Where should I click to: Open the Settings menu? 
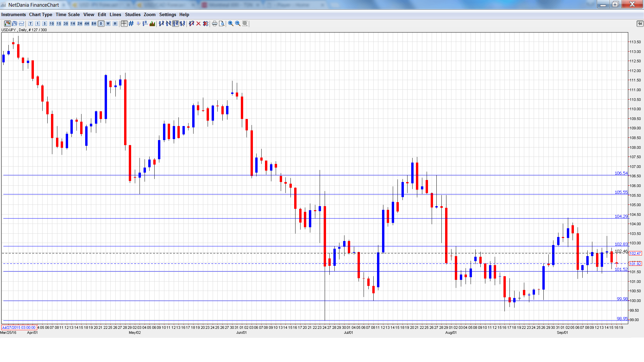point(167,14)
